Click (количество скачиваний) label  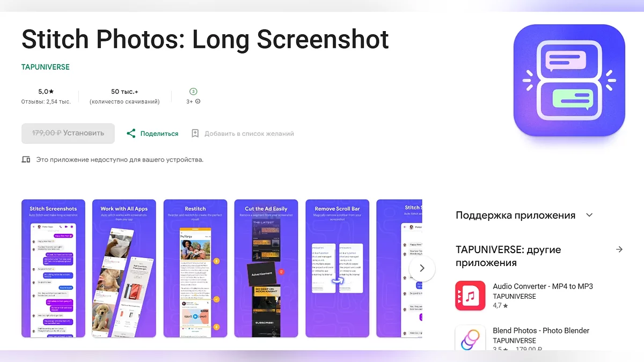pyautogui.click(x=125, y=101)
